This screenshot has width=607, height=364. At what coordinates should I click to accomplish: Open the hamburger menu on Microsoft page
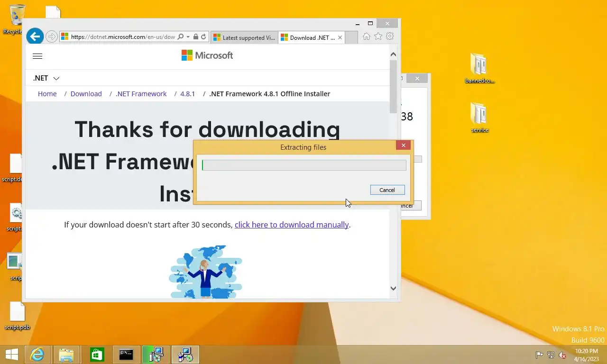click(37, 56)
